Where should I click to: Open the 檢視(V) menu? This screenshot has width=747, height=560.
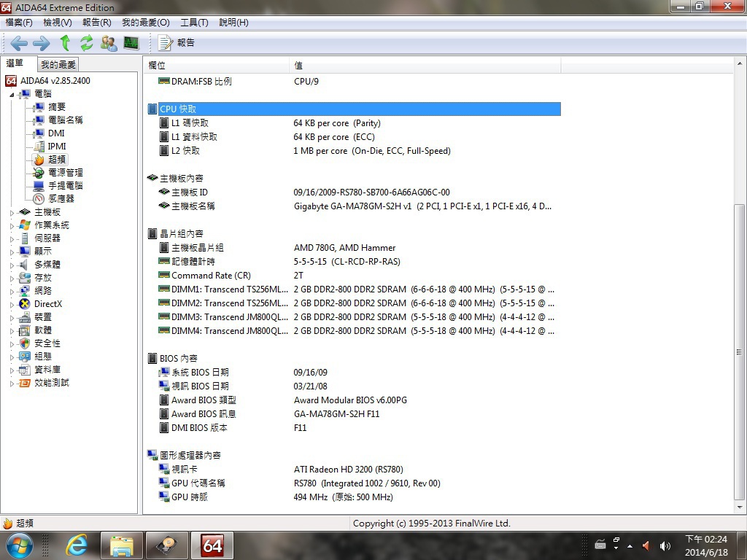click(58, 23)
